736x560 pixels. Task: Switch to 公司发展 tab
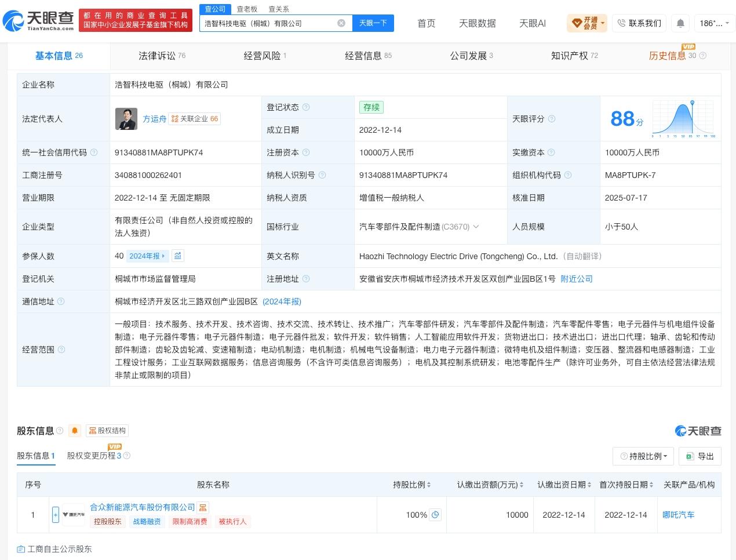(x=471, y=56)
